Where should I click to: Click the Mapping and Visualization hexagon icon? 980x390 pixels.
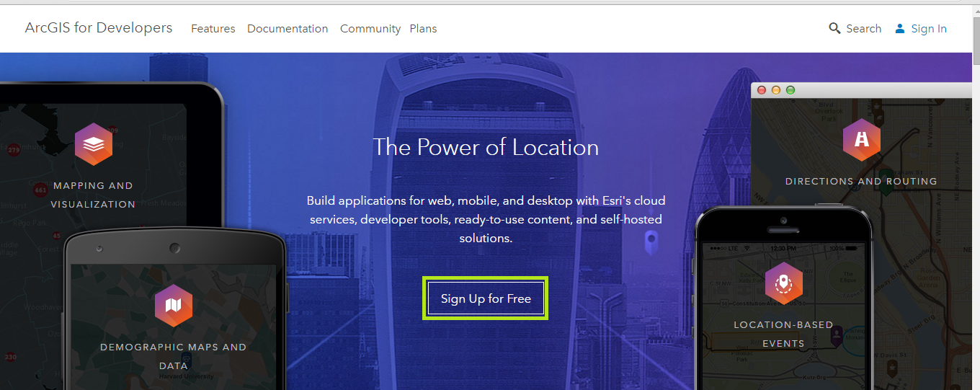point(93,144)
